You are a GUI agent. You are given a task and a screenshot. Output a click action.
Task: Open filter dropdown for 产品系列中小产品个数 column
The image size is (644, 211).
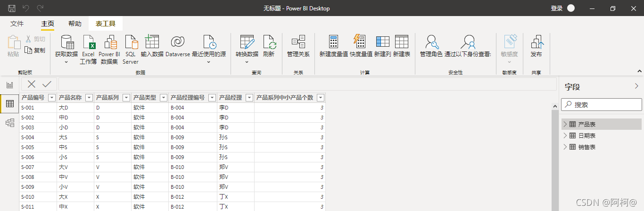click(321, 98)
